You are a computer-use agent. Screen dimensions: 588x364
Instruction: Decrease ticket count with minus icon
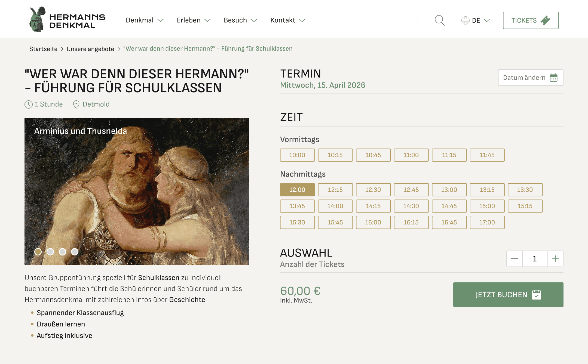[x=514, y=259]
